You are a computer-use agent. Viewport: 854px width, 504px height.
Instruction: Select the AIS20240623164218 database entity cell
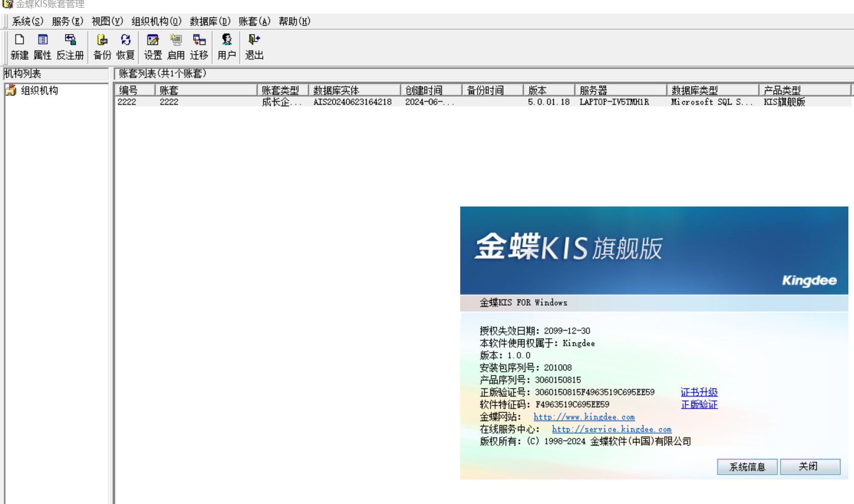352,102
